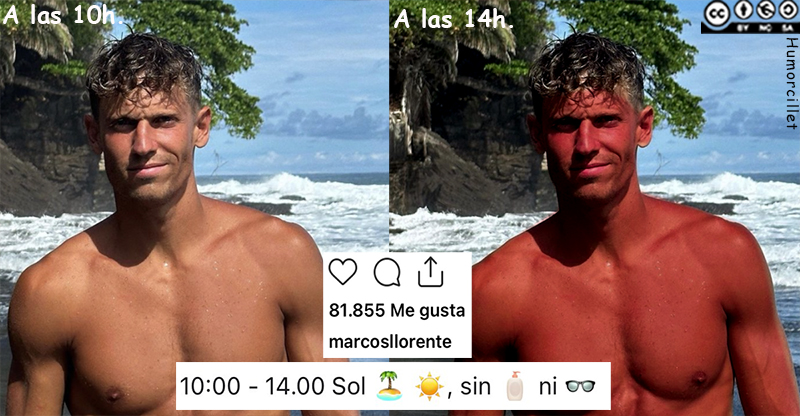Open the marcosllorente profile username
Image resolution: width=800 pixels, height=416 pixels.
[390, 341]
